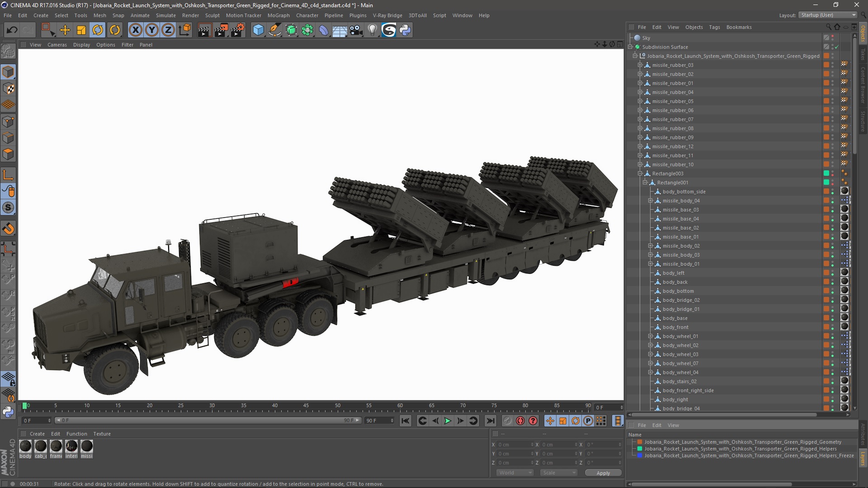Open material manager Texture menu

coord(102,434)
